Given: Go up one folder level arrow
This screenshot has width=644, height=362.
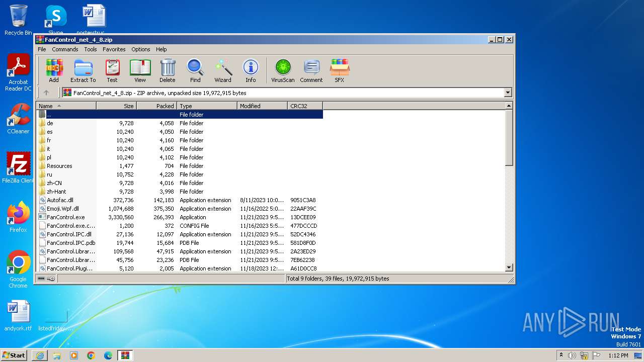Looking at the screenshot, I should 46,93.
